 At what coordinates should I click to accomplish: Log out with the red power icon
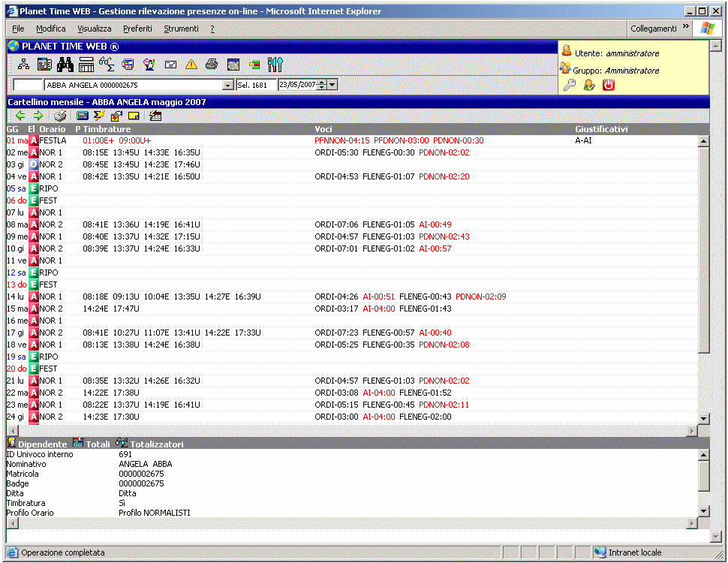tap(608, 85)
